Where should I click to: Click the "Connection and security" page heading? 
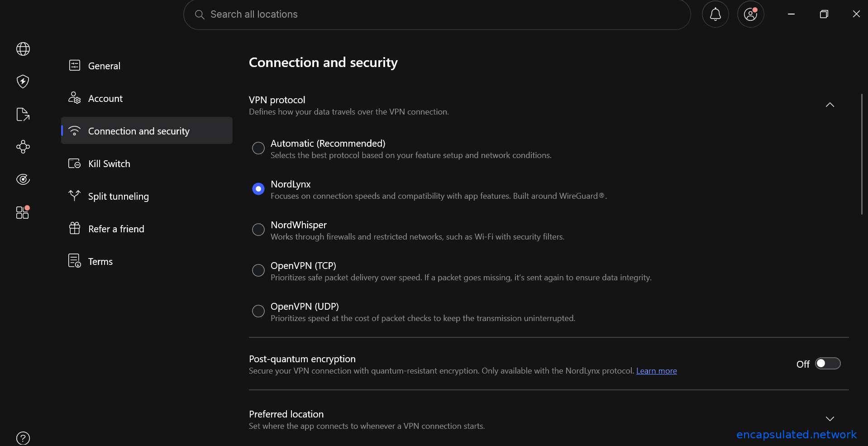[x=323, y=62]
